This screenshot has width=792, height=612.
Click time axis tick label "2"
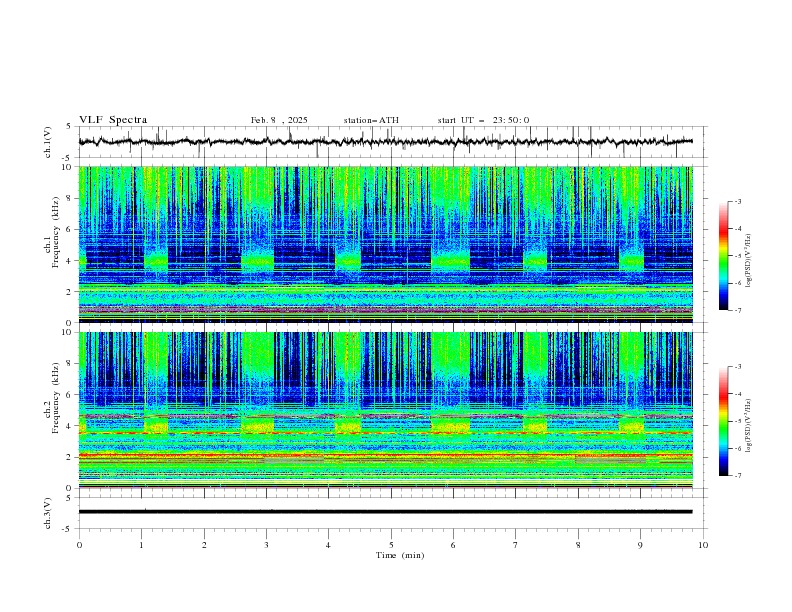tap(204, 545)
